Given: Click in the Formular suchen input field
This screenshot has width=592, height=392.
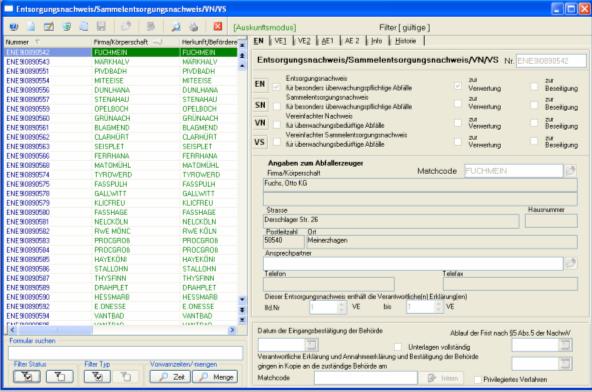Looking at the screenshot, I should (125, 353).
